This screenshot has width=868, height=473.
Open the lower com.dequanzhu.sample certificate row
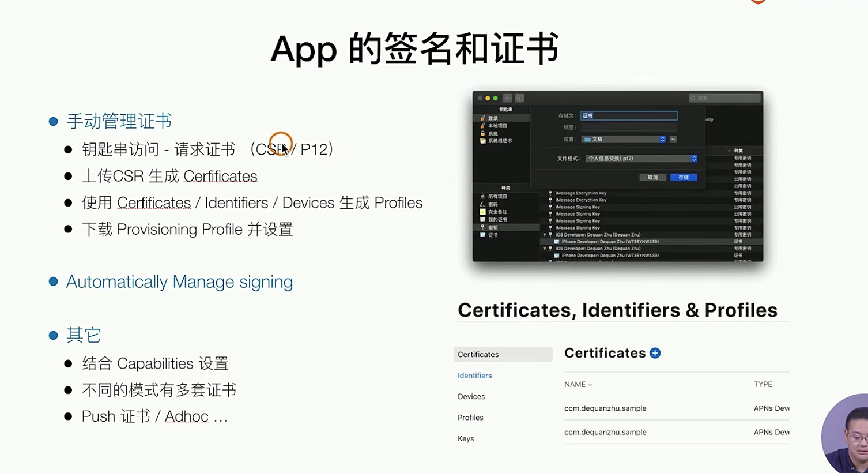[x=677, y=432]
